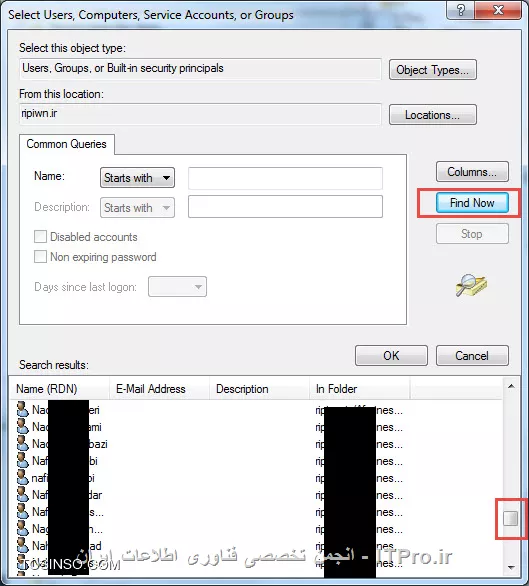This screenshot has width=529, height=586.
Task: Click into the Name text field
Action: (x=285, y=178)
